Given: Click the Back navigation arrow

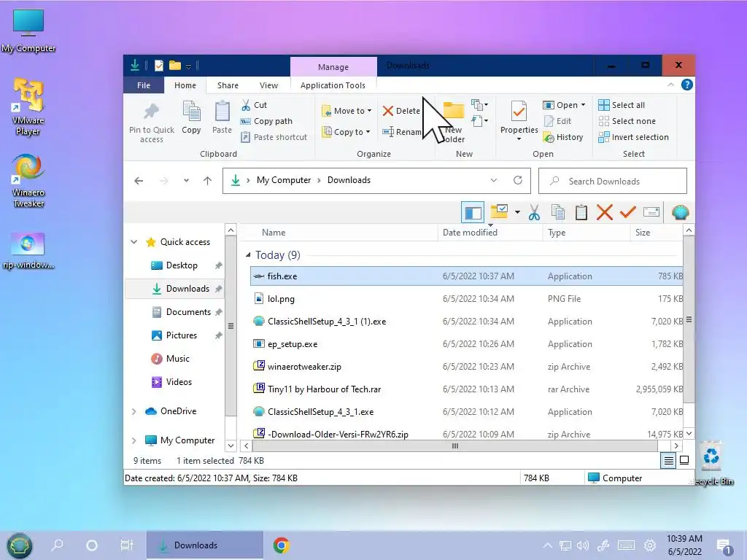Looking at the screenshot, I should click(x=139, y=181).
